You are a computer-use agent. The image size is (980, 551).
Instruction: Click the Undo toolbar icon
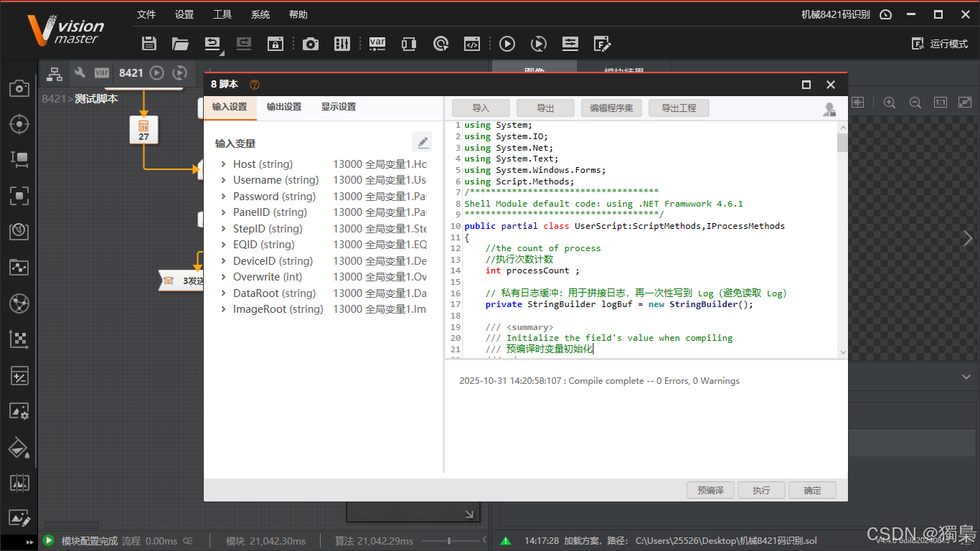pos(213,44)
